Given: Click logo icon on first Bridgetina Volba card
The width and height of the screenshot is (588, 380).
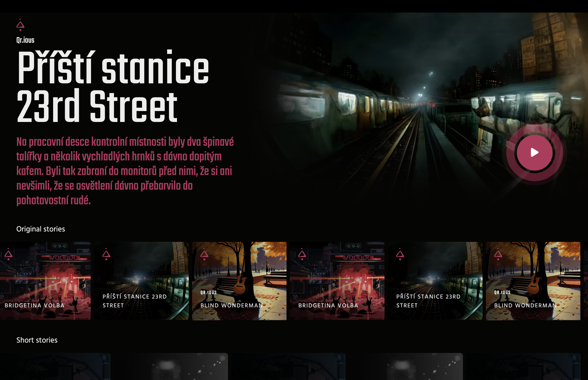Looking at the screenshot, I should [x=8, y=254].
